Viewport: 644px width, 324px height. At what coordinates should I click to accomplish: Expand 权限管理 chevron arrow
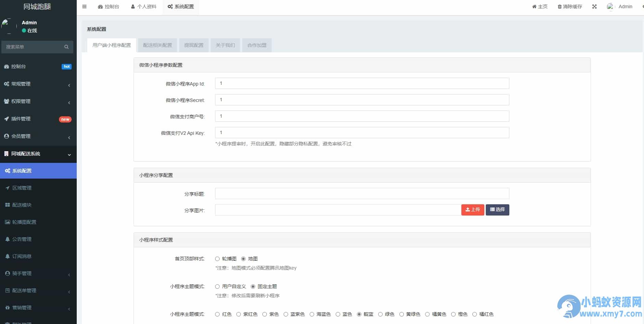tap(69, 102)
